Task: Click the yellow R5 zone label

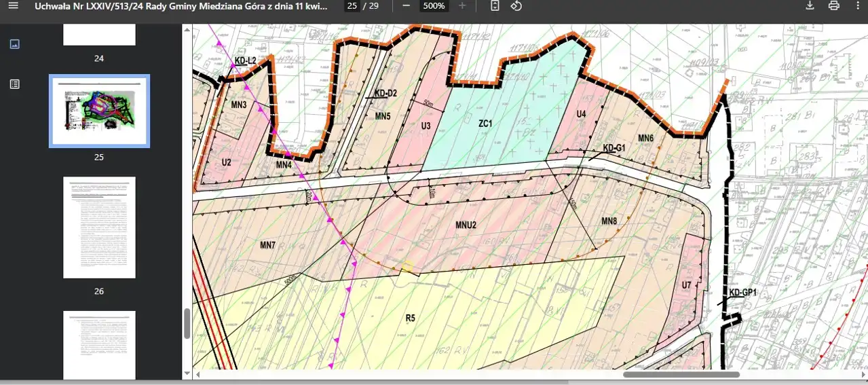Action: tap(410, 318)
